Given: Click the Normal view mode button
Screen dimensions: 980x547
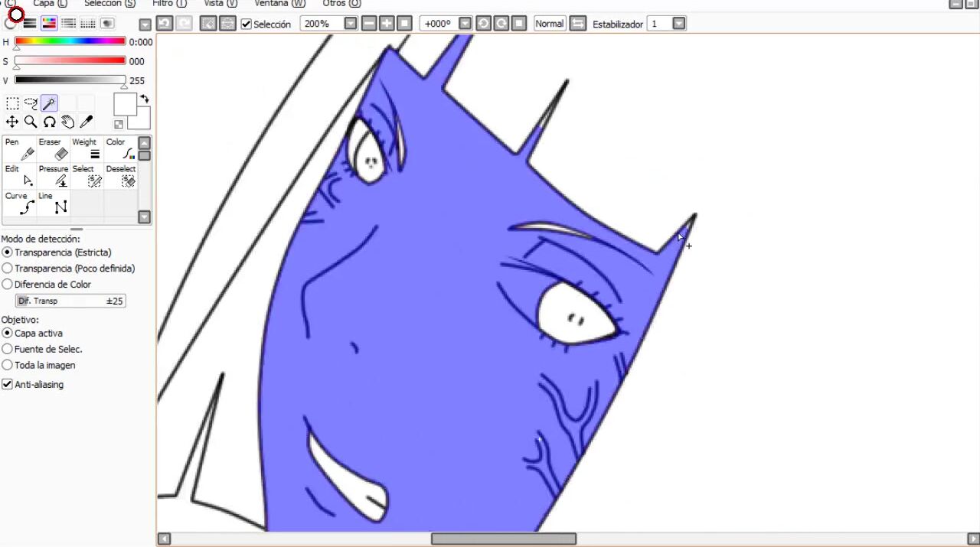Looking at the screenshot, I should [549, 24].
